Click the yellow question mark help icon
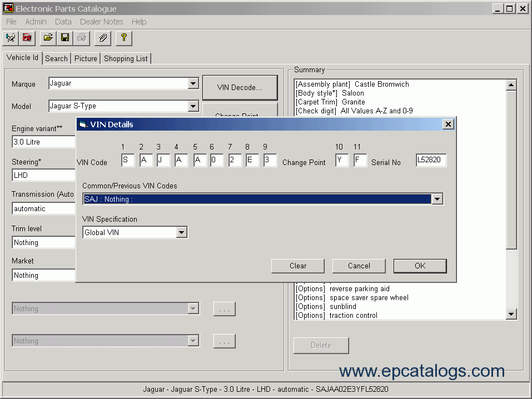This screenshot has width=532, height=399. point(124,38)
